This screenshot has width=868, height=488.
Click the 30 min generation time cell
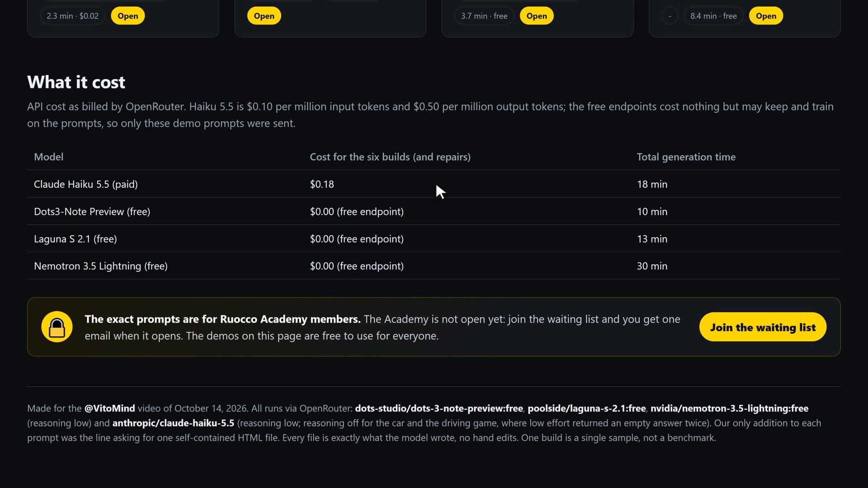click(x=652, y=266)
